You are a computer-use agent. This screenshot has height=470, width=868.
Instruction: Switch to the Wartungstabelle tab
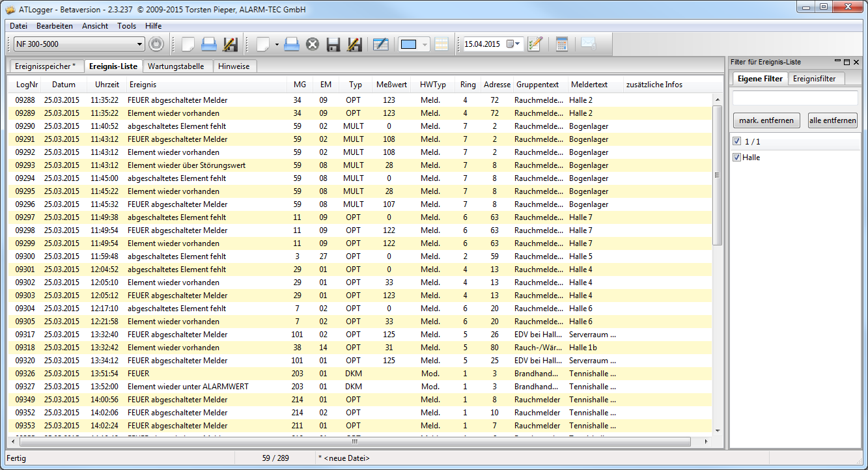pos(176,66)
